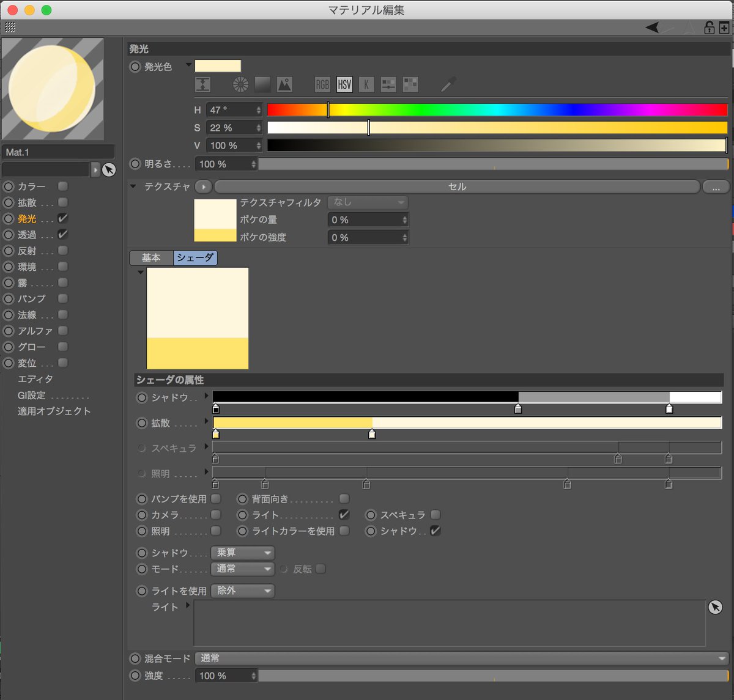
Task: Disable the 発光 channel checkbox
Action: (x=62, y=218)
